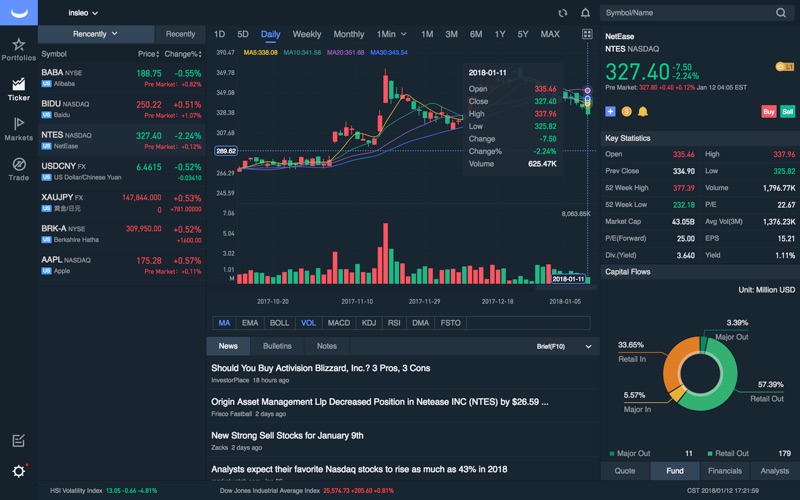Click the red Buy button
The width and height of the screenshot is (800, 500).
click(769, 112)
